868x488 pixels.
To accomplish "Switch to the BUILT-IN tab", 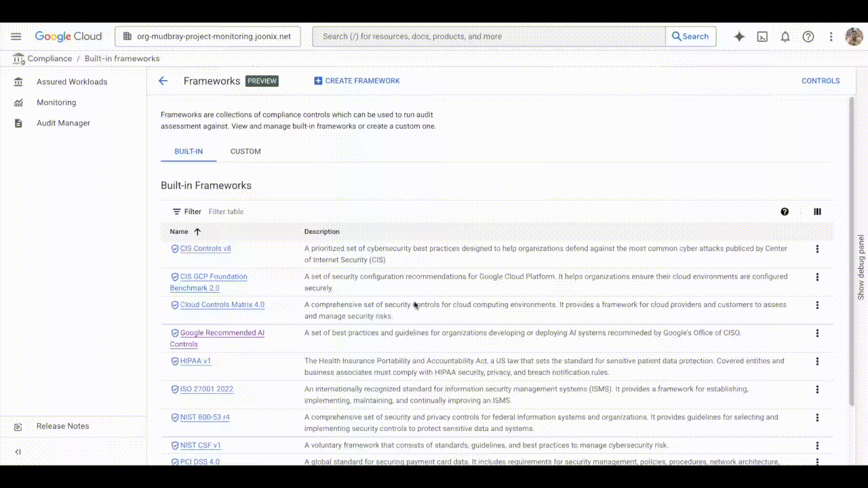I will 189,151.
